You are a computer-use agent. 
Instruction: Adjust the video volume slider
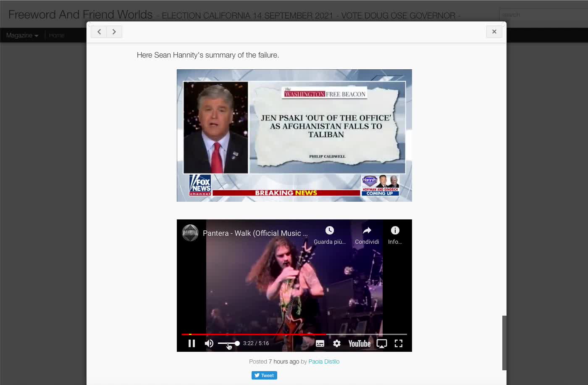[228, 343]
